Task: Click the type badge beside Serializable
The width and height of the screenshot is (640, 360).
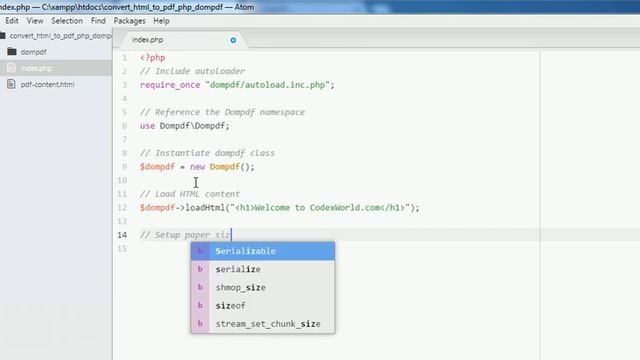Action: (x=200, y=251)
